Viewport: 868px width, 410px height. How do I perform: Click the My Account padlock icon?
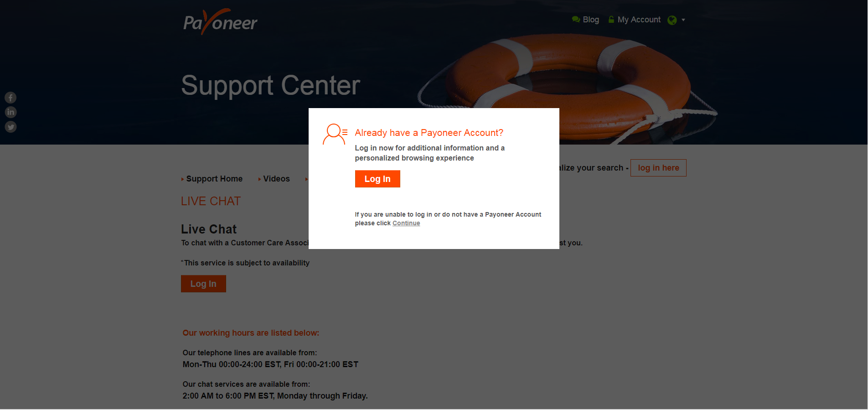(x=611, y=20)
